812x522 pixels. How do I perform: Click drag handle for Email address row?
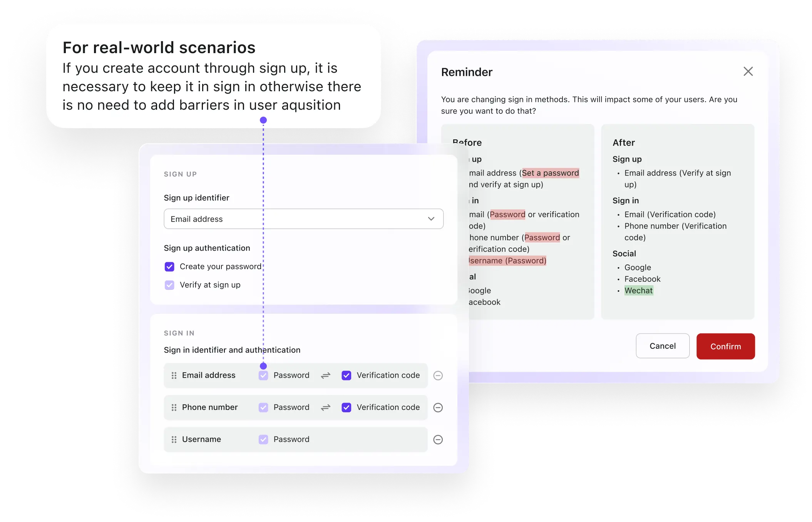click(174, 375)
